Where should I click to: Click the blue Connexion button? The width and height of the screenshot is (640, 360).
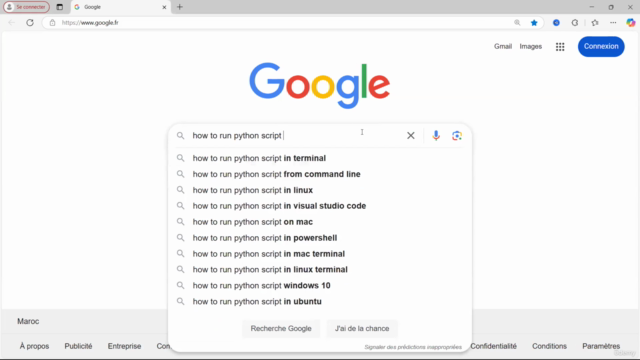coord(601,47)
